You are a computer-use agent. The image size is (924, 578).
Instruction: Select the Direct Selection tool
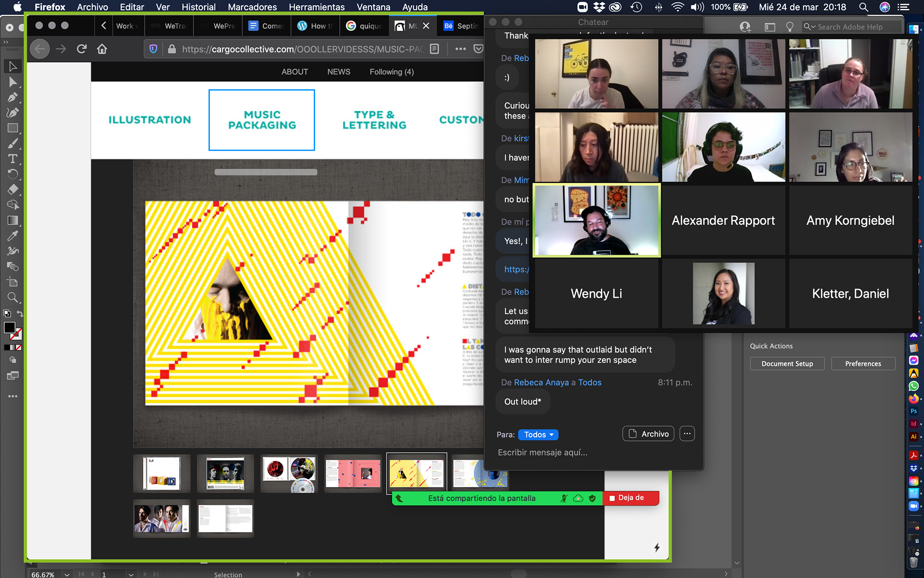13,82
